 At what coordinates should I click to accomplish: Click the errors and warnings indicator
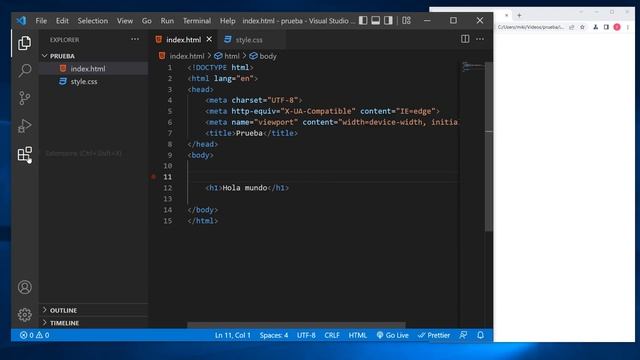point(35,335)
